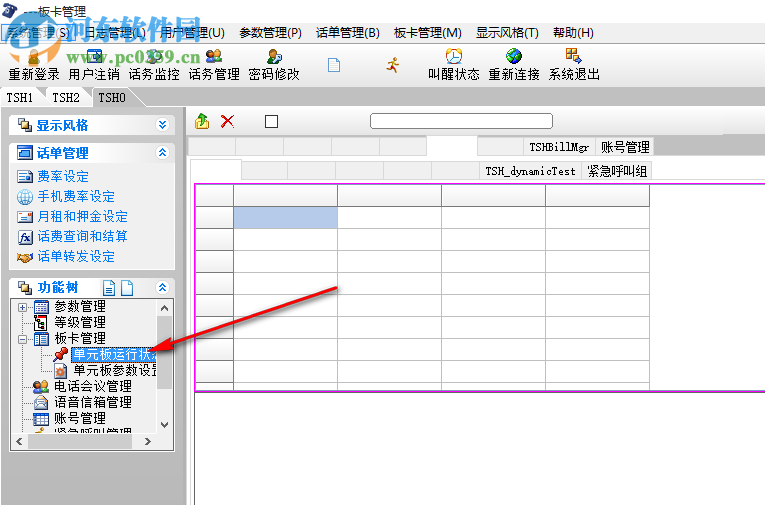Open the 帮助(H) menu
The width and height of the screenshot is (765, 505).
pyautogui.click(x=573, y=33)
